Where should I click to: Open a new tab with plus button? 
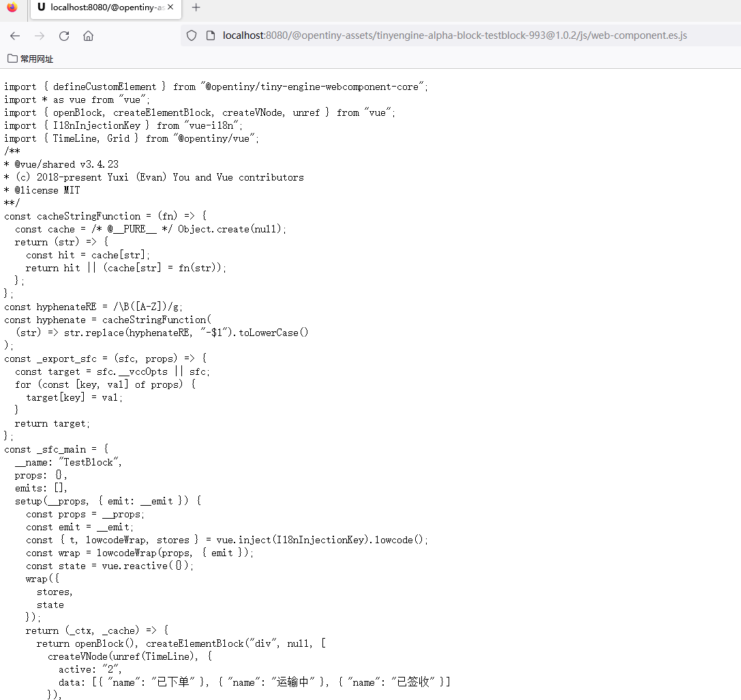[x=196, y=7]
